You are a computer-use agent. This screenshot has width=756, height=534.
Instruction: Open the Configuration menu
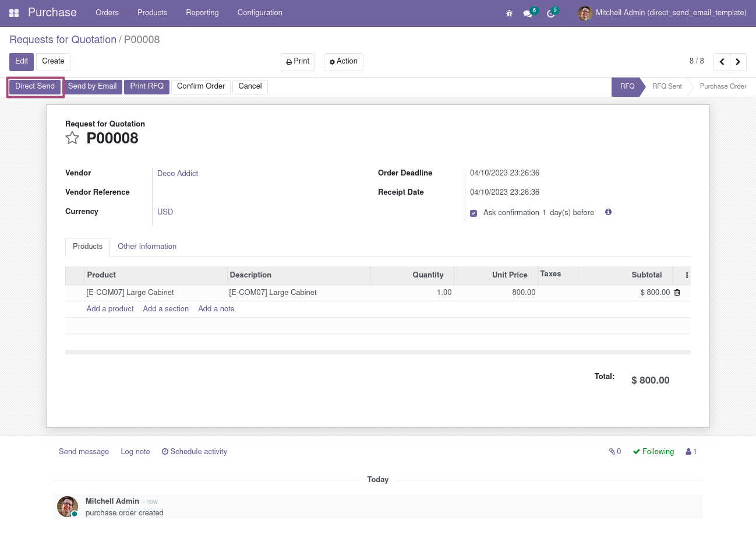(260, 13)
